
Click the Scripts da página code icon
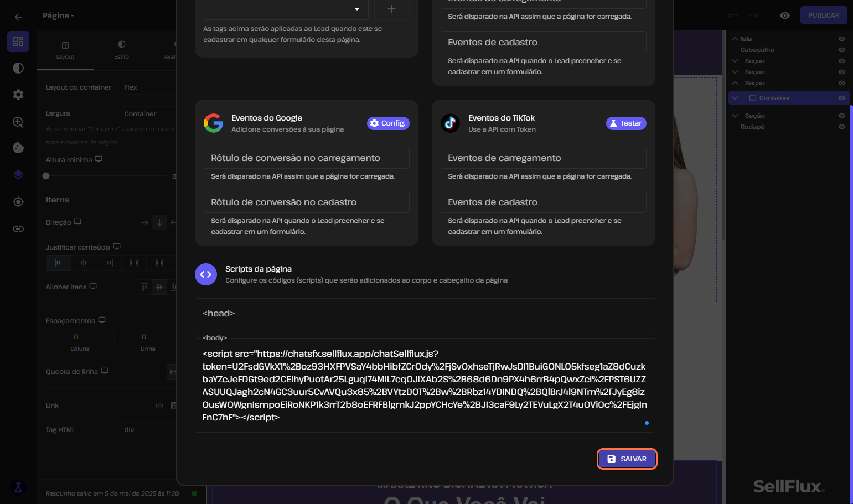(206, 274)
